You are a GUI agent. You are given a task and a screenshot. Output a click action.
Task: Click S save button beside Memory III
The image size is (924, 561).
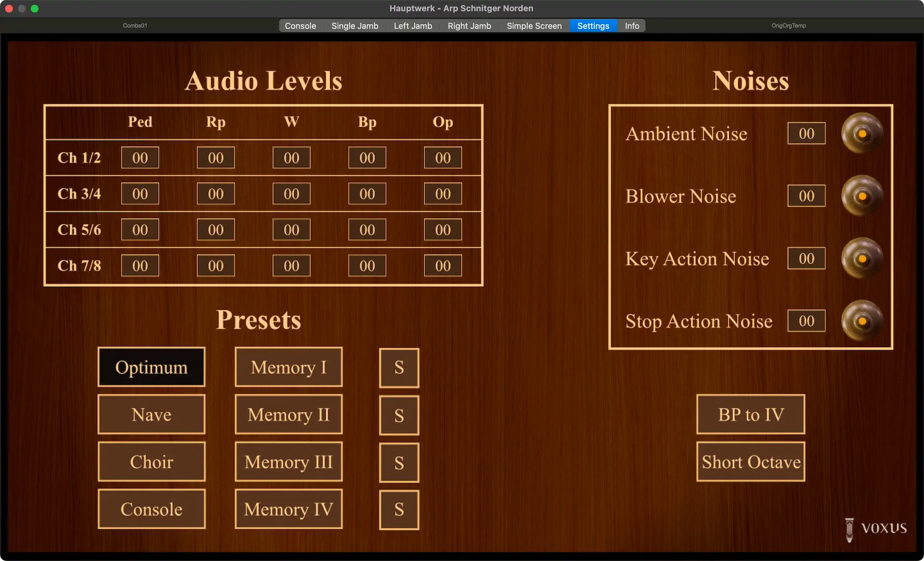[x=399, y=462]
